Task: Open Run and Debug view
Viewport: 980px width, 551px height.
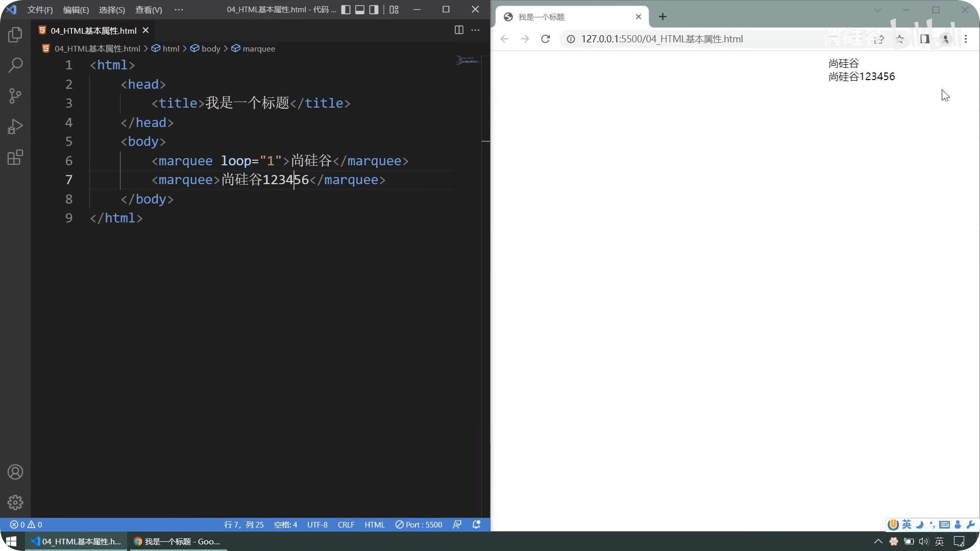Action: coord(15,127)
